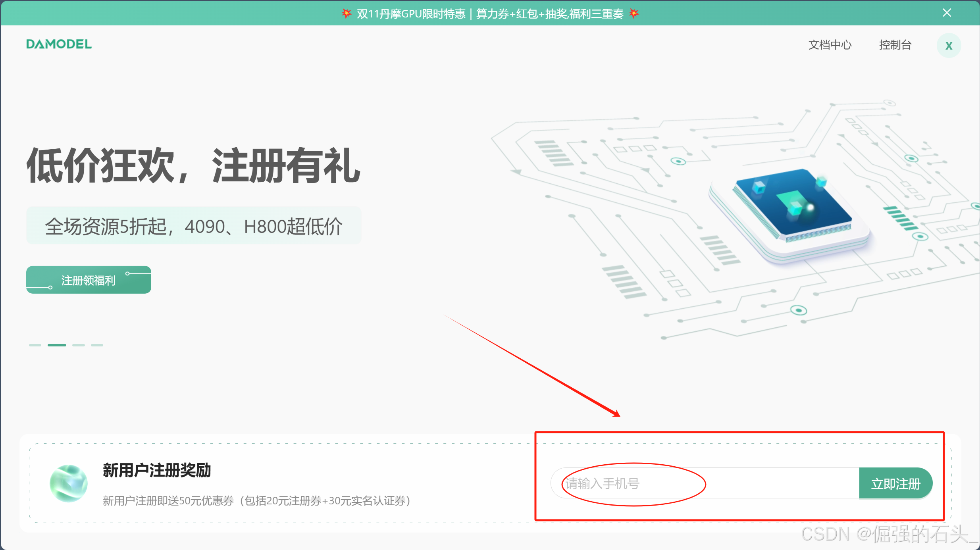
Task: Click the right firecracker icon in banner
Action: 634,14
